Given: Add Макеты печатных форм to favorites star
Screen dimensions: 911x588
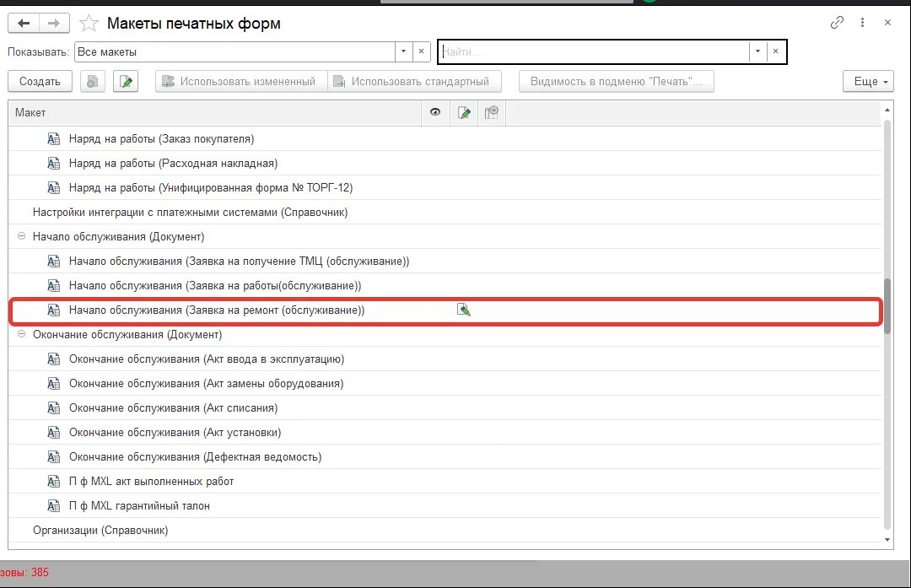Looking at the screenshot, I should point(89,24).
